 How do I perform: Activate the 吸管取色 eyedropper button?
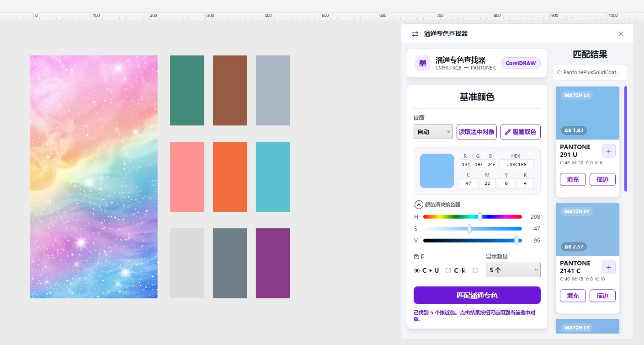521,132
